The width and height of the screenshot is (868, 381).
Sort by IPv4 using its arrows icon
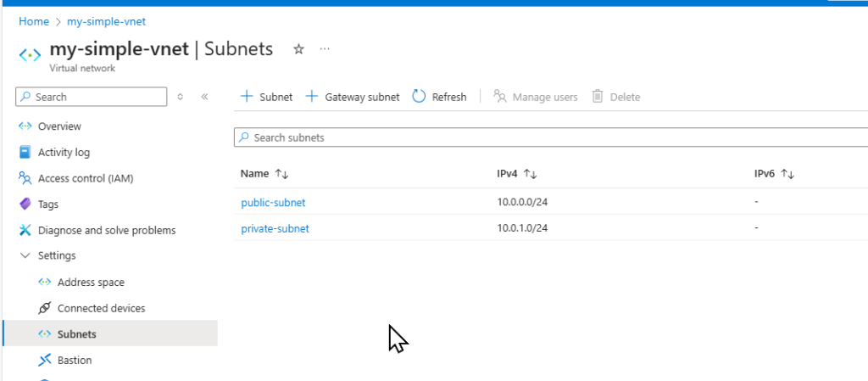click(531, 174)
